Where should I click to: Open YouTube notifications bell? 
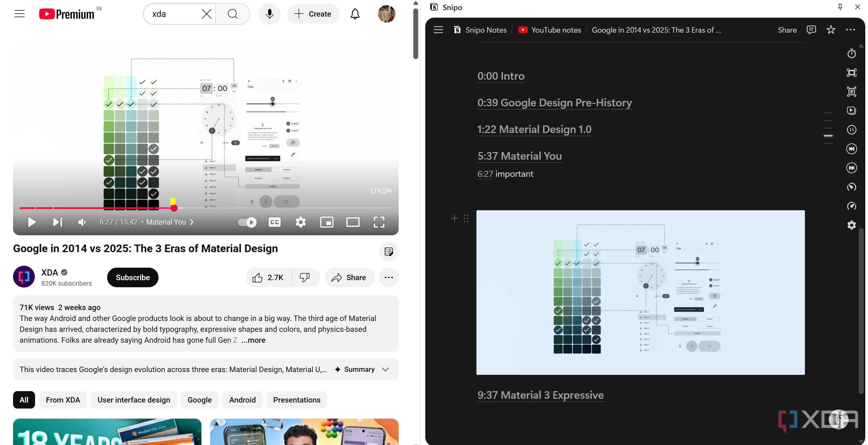coord(355,14)
